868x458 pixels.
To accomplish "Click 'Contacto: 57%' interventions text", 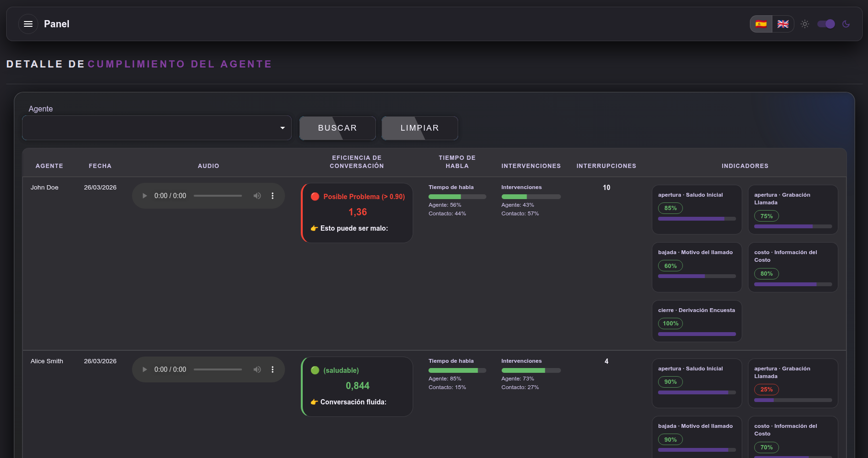I will [x=520, y=213].
